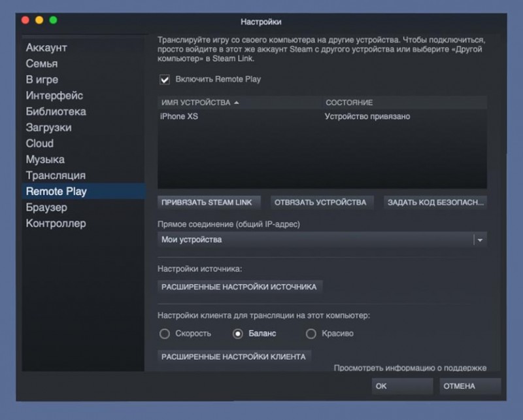The image size is (523, 420).
Task: Click the ОТМЕНА button
Action: (x=470, y=386)
